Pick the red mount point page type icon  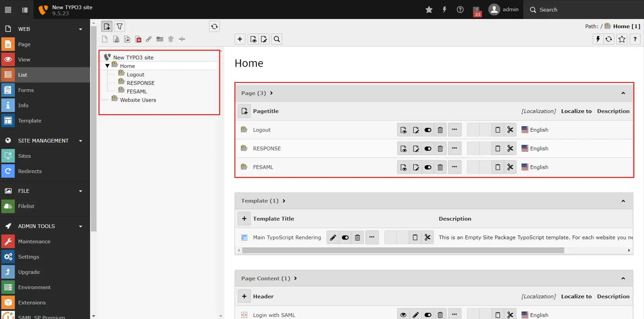tap(138, 39)
